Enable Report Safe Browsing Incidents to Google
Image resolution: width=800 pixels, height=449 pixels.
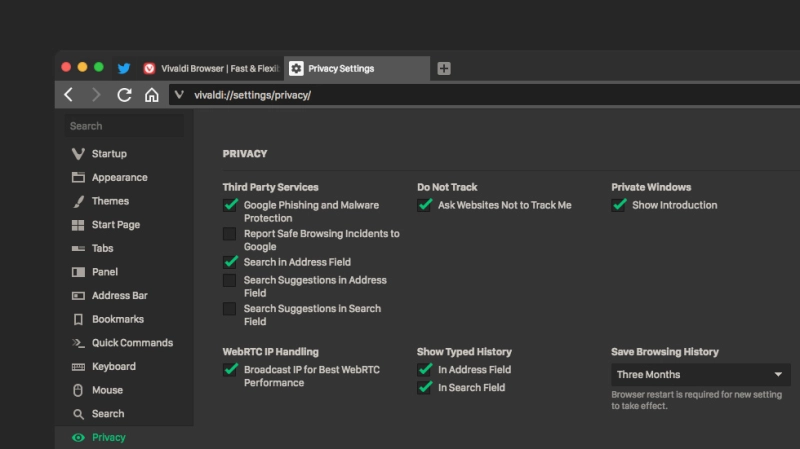(230, 234)
